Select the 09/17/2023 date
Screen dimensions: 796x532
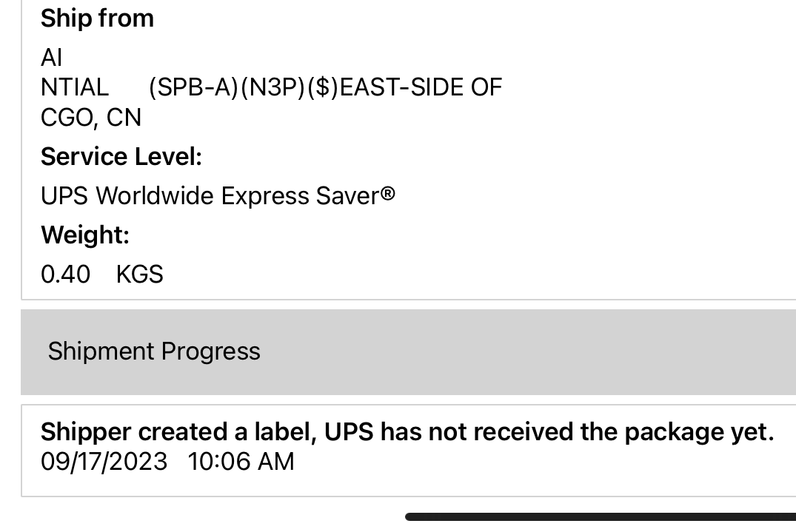click(x=104, y=462)
